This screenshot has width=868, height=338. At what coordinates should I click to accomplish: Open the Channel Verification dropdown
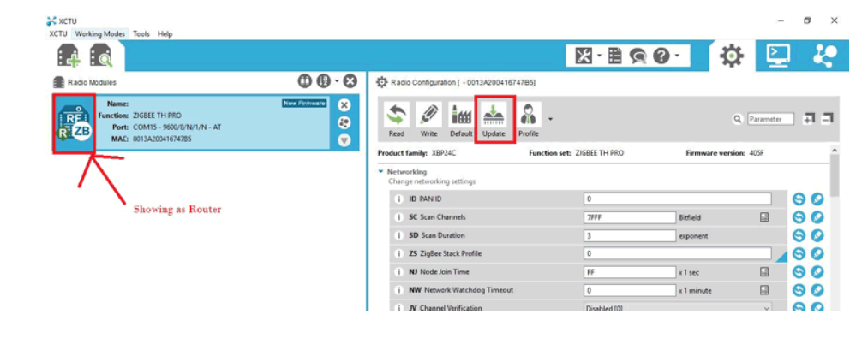(x=677, y=307)
